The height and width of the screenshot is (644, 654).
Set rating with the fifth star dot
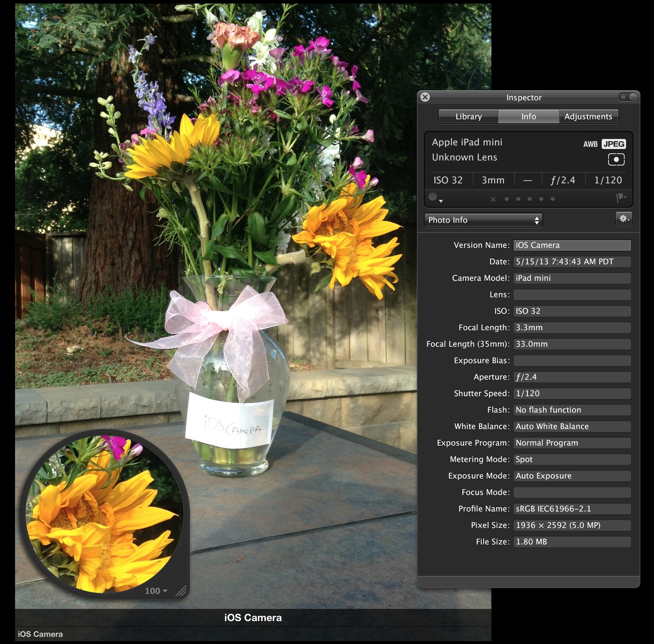click(553, 199)
